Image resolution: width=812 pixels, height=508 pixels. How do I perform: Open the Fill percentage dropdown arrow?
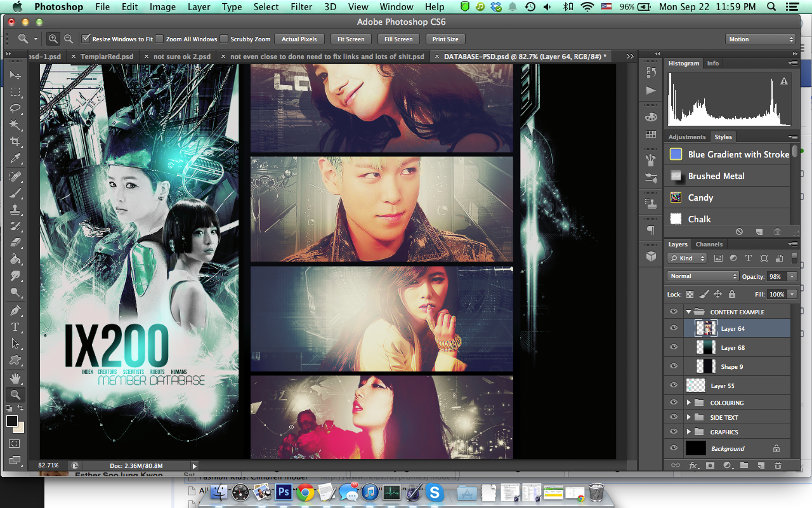pos(792,294)
